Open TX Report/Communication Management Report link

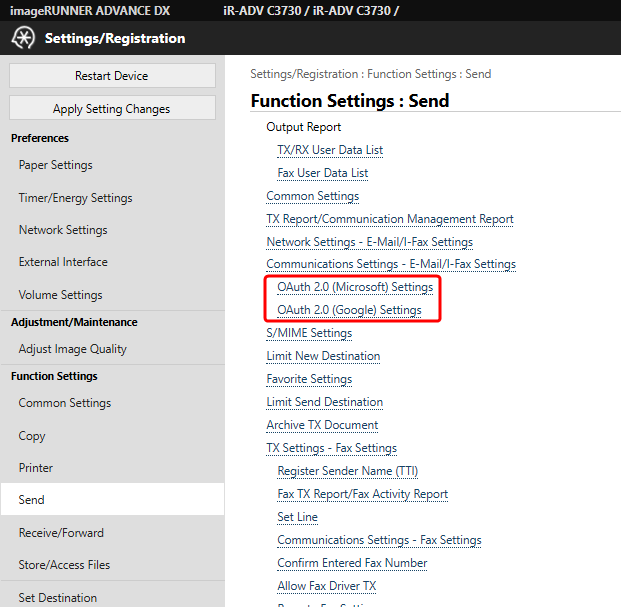390,219
